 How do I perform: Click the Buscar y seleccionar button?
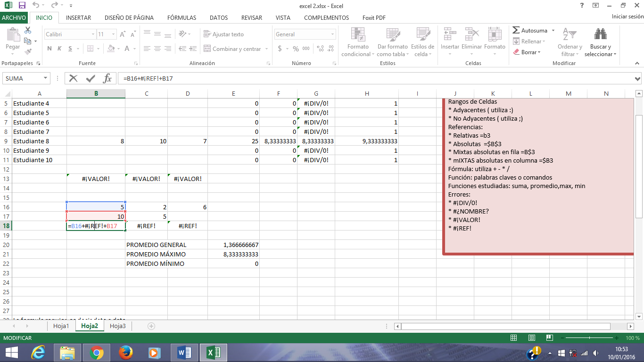click(x=600, y=42)
